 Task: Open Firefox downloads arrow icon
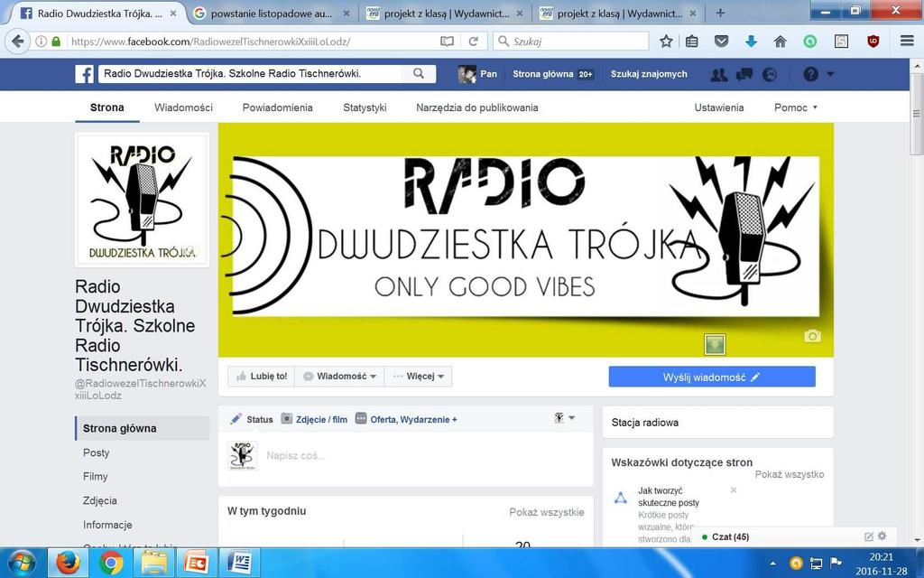click(751, 42)
